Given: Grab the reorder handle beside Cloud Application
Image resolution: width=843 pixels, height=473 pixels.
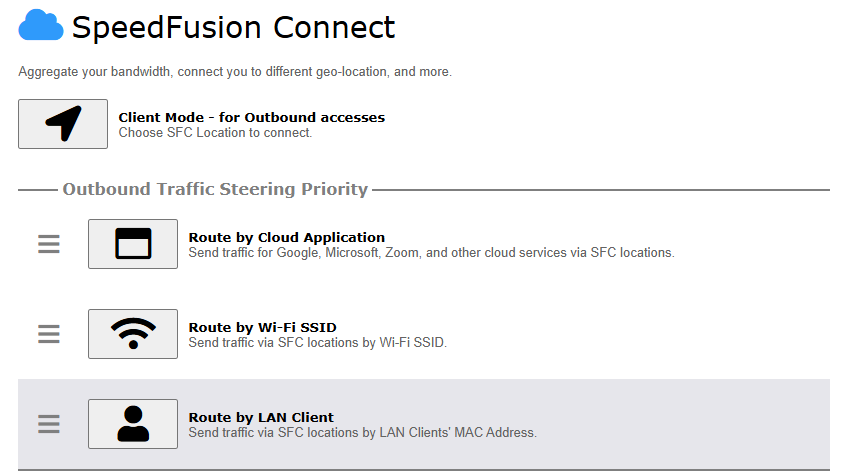Looking at the screenshot, I should pyautogui.click(x=48, y=244).
